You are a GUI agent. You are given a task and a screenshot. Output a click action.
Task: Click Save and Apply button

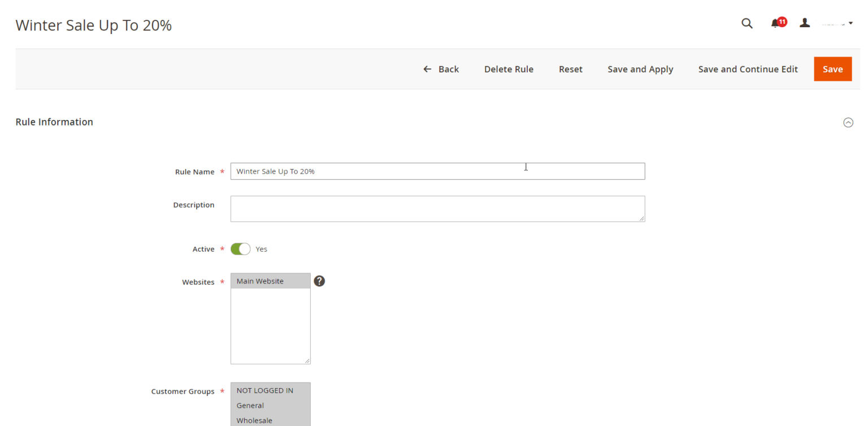click(640, 69)
